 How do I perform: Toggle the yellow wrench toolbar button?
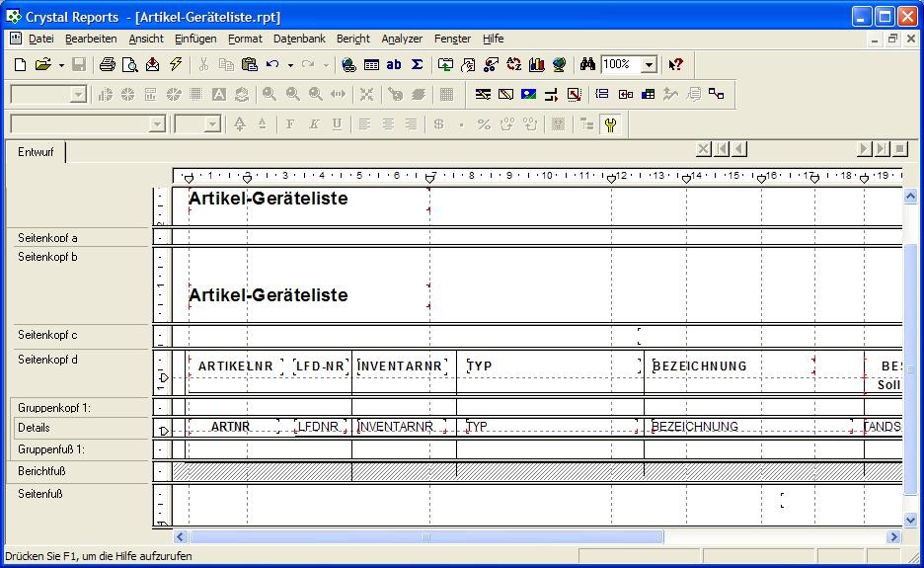[x=610, y=124]
